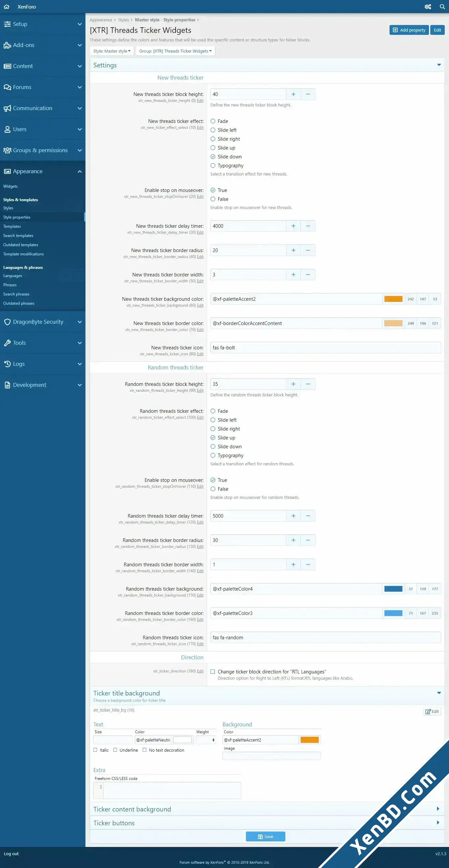The image size is (449, 868).
Task: Increase new threads ticker block height with plus
Action: [x=293, y=94]
